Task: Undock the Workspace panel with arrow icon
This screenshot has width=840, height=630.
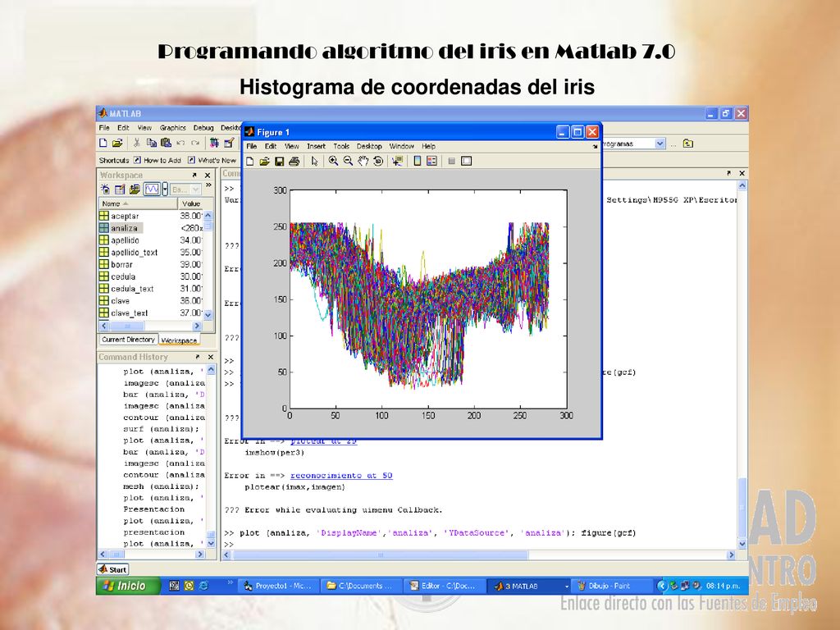Action: point(194,176)
